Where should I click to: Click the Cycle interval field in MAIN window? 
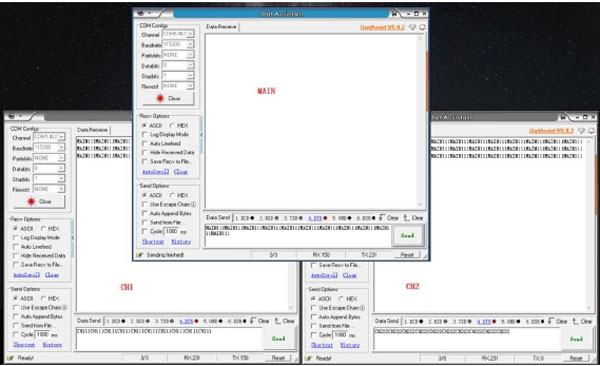171,232
